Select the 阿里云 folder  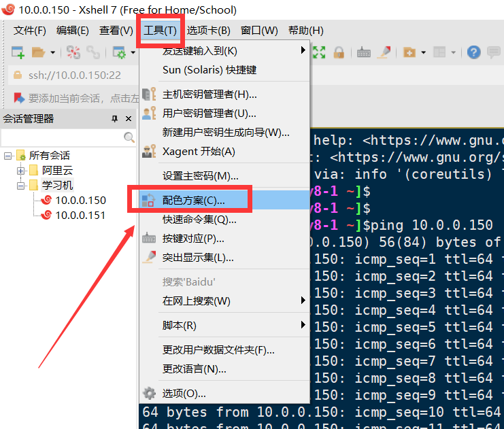pos(57,171)
